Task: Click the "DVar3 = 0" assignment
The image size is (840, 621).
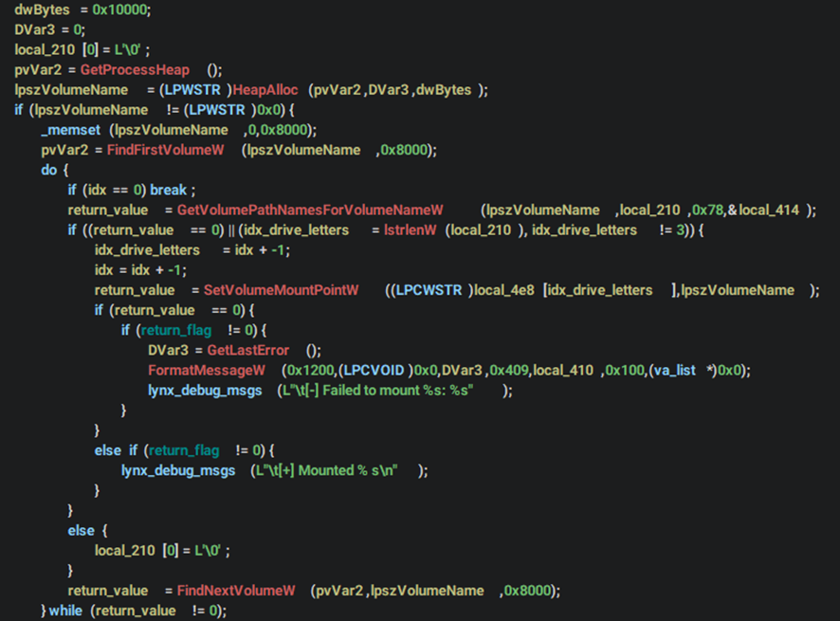Action: pos(48,29)
